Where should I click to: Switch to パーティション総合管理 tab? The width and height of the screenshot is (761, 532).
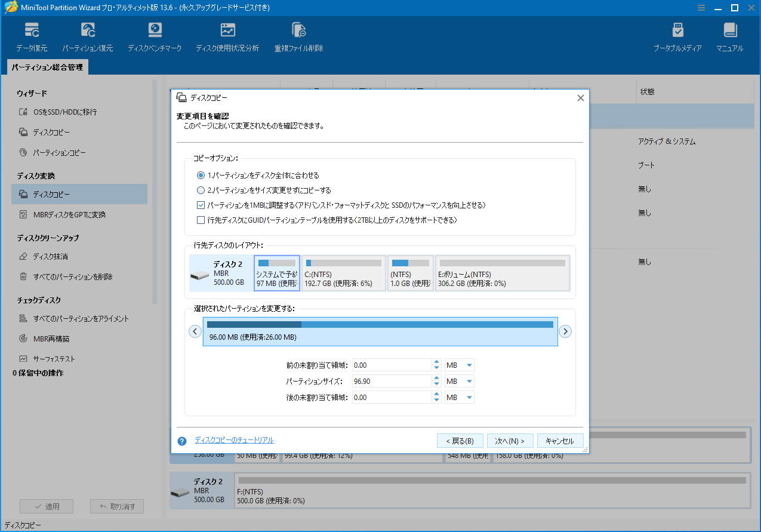tap(47, 67)
